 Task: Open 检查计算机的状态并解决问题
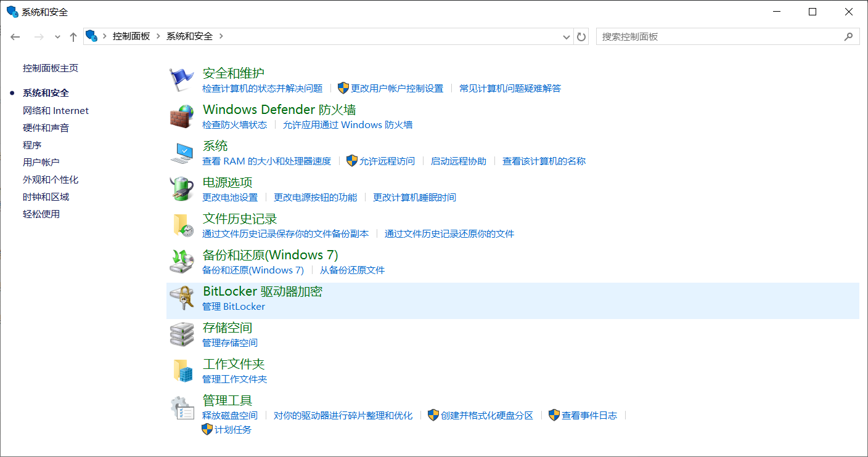263,88
